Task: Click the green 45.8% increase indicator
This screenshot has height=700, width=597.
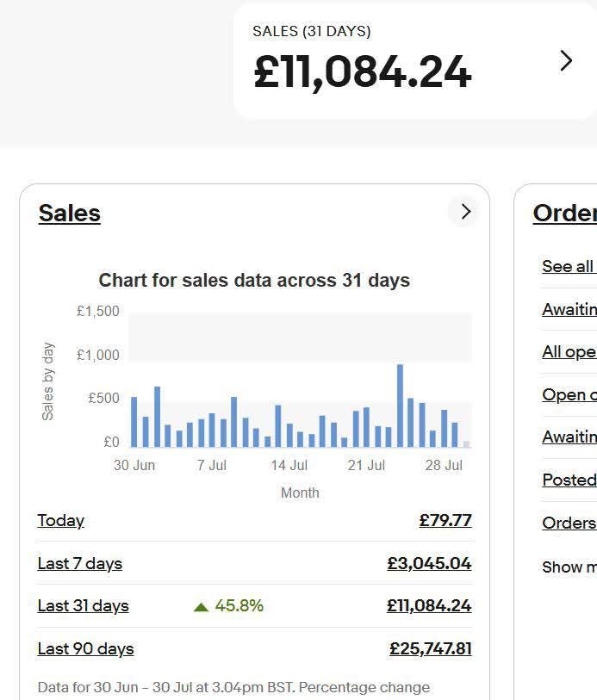Action: [x=229, y=606]
